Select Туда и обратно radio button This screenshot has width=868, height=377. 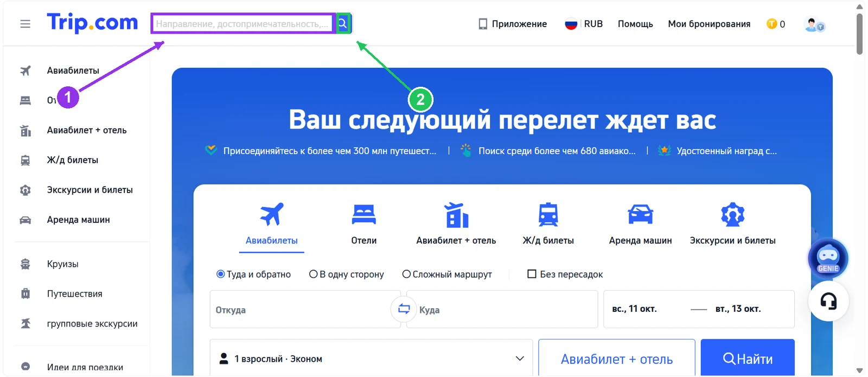click(220, 274)
